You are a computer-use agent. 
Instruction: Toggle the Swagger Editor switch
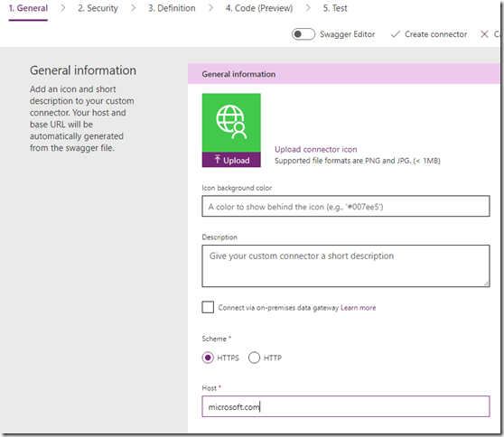303,34
